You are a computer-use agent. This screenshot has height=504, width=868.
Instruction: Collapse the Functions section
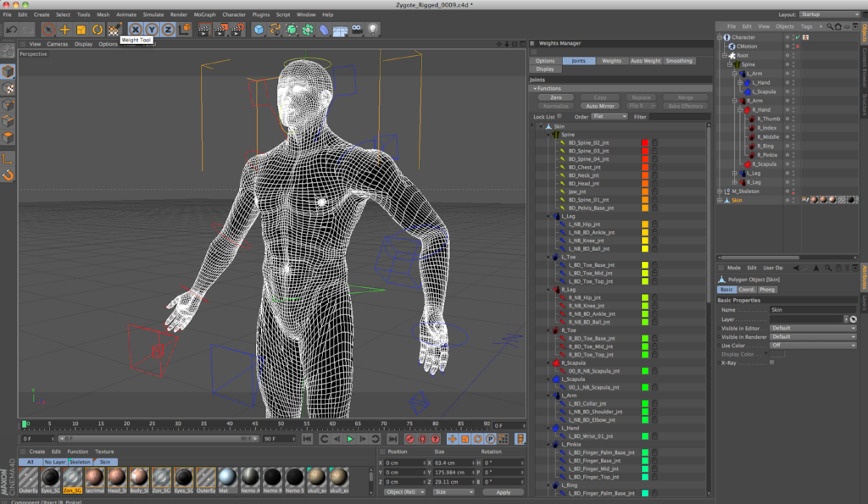coord(535,88)
